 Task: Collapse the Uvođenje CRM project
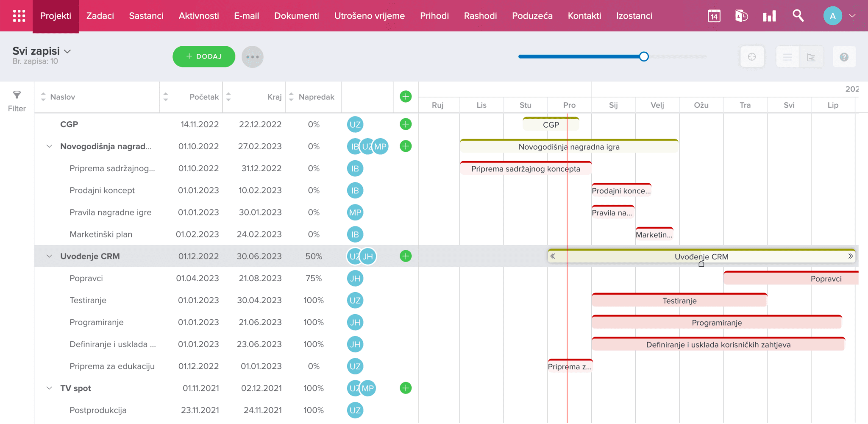coord(49,256)
